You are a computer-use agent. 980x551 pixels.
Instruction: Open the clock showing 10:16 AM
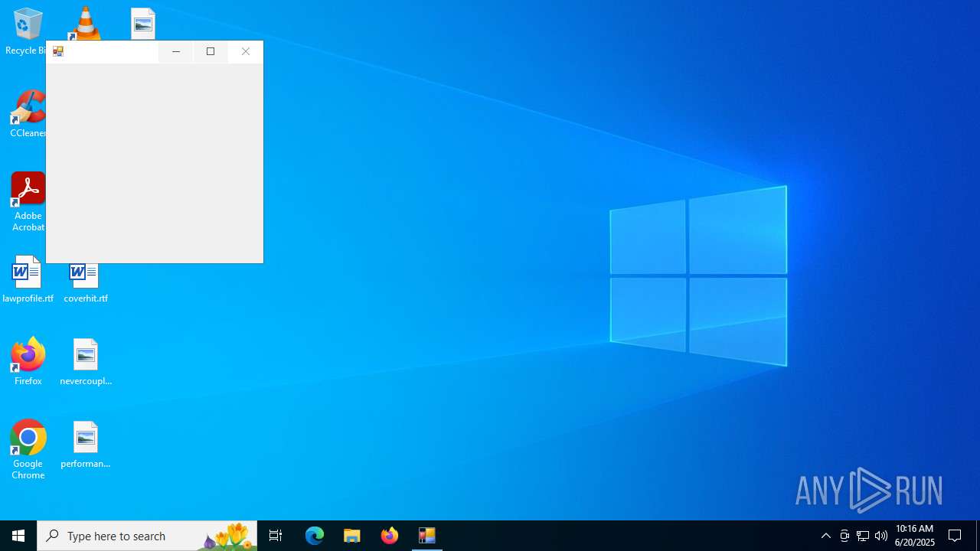point(915,536)
